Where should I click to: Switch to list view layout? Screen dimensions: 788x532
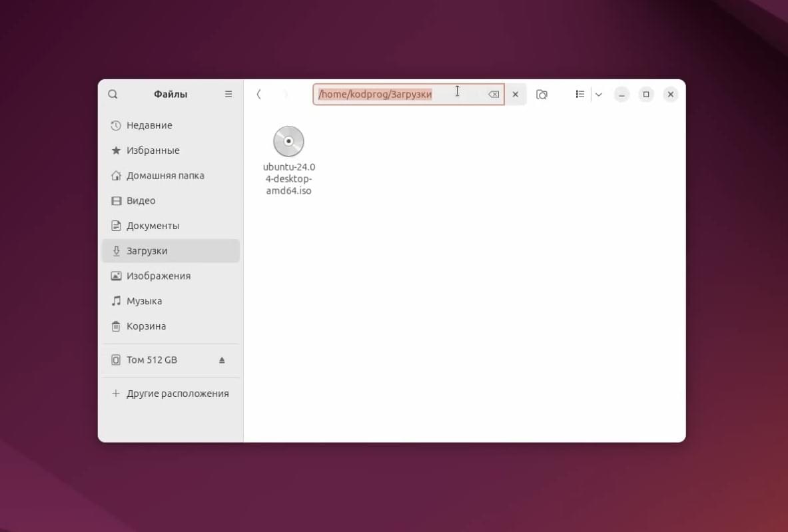(x=580, y=95)
